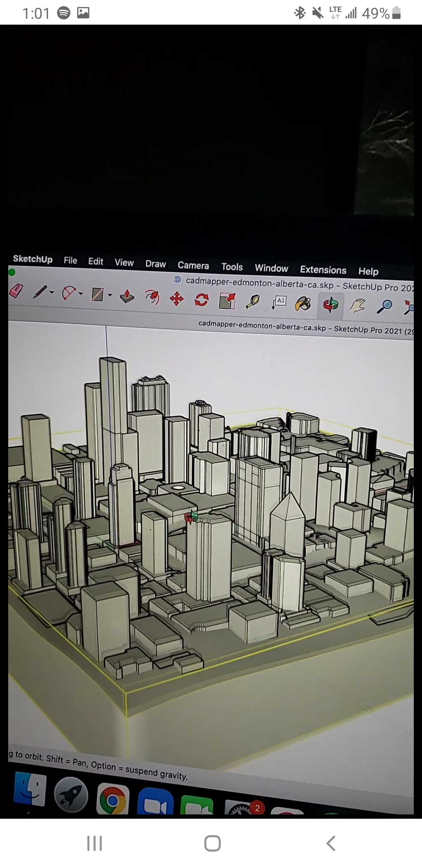Choose the Scale tool
Viewport: 422px width, 868px height.
pos(227,301)
